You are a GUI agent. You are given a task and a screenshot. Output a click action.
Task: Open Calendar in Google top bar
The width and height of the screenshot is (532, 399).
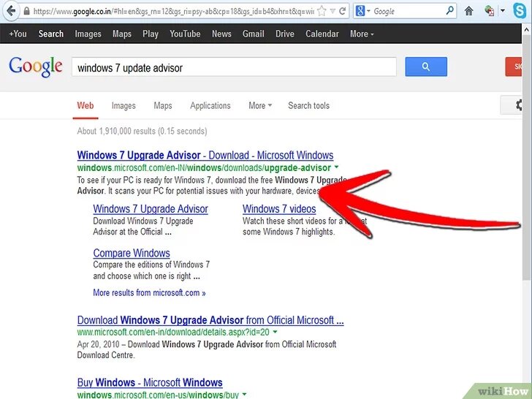coord(322,34)
